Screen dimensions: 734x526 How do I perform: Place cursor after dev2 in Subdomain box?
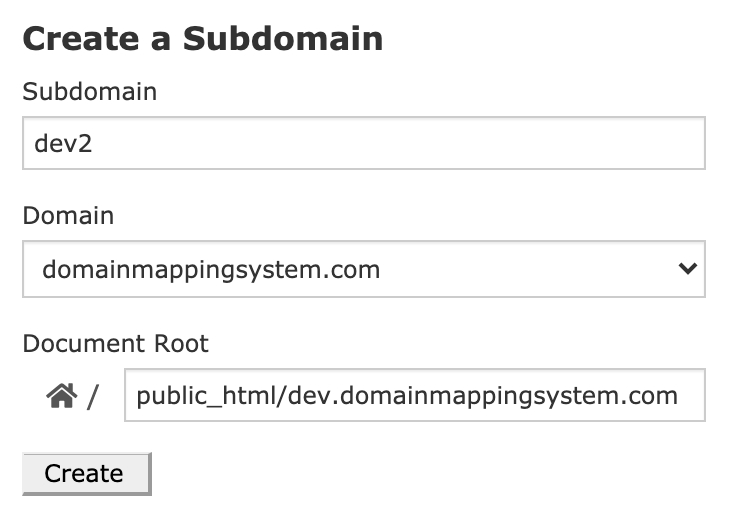(96, 143)
